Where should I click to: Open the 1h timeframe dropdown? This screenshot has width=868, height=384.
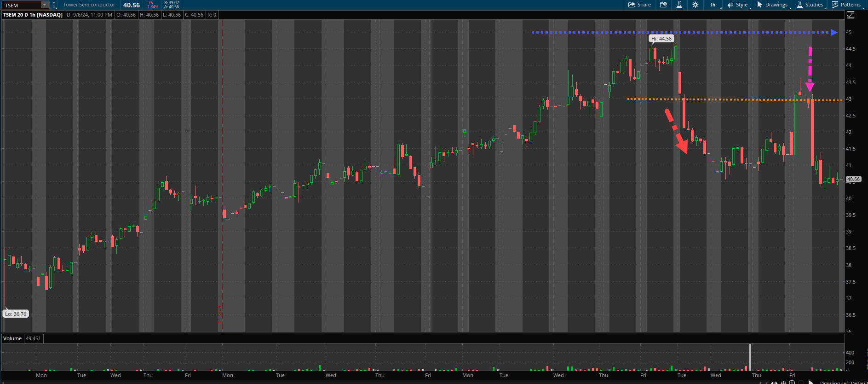click(x=713, y=5)
